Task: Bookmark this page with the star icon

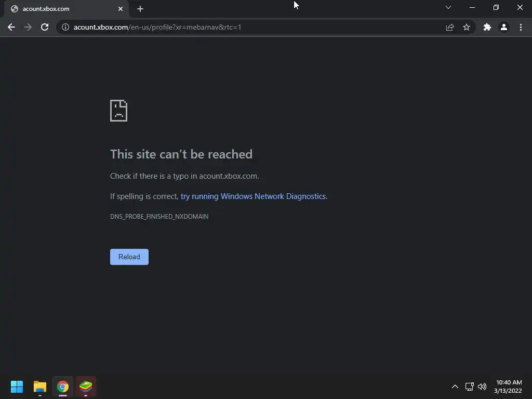Action: 467,27
